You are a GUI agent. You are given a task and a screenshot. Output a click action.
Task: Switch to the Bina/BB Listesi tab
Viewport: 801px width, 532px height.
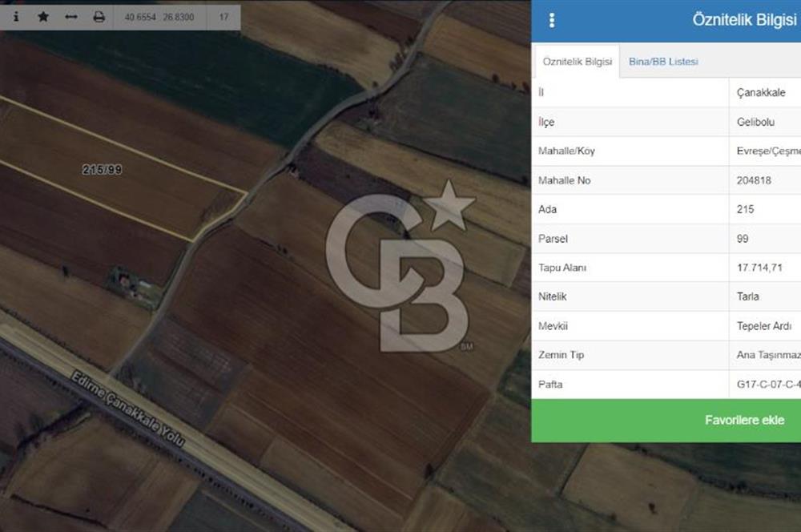tap(663, 62)
